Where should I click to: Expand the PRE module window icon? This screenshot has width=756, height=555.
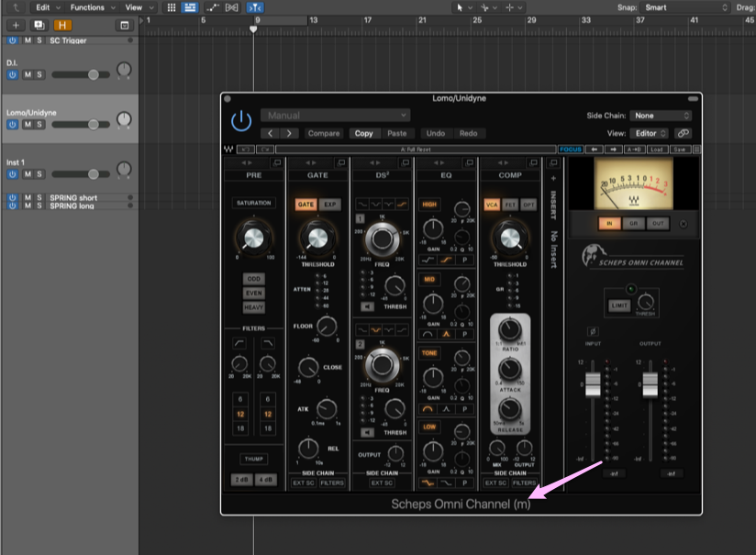tap(277, 163)
